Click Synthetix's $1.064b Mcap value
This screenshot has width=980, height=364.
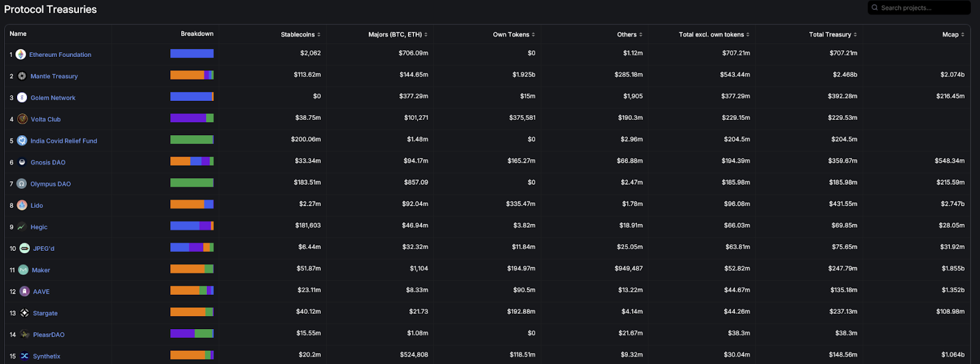953,355
